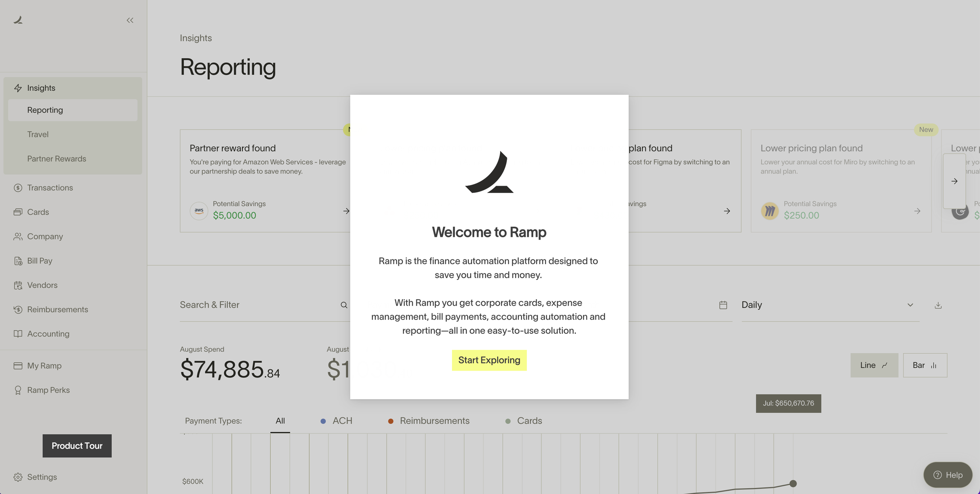
Task: Open Transactions in the sidebar
Action: (50, 188)
